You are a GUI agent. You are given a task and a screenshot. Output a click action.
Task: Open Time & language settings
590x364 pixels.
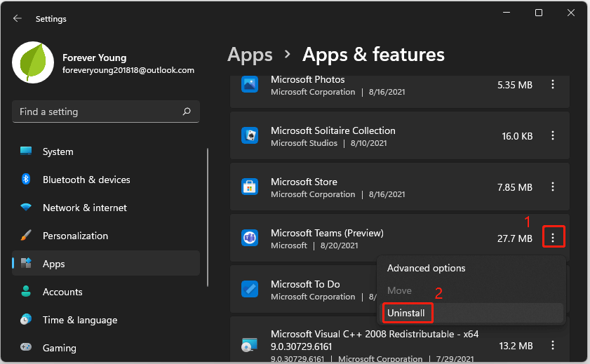pyautogui.click(x=106, y=320)
